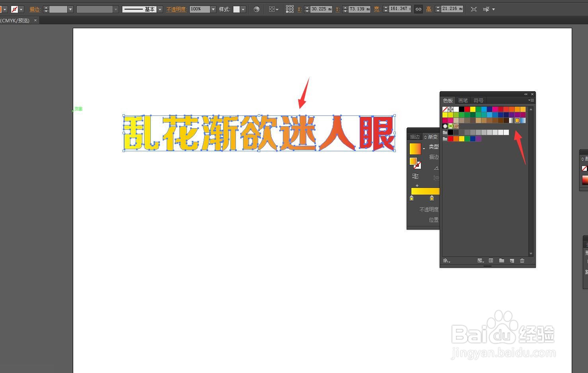Switch to the 符号 symbols tab
The image size is (588, 373).
(x=479, y=100)
